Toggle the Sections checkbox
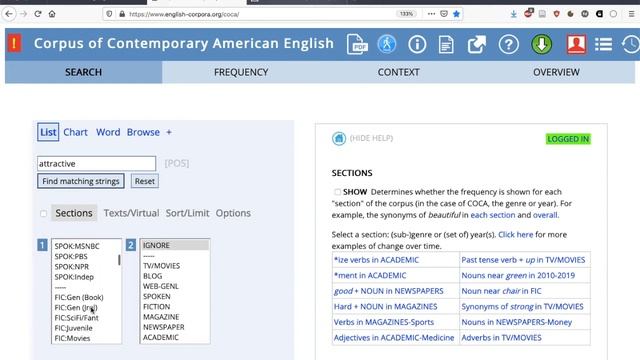This screenshot has height=360, width=640. 43,213
